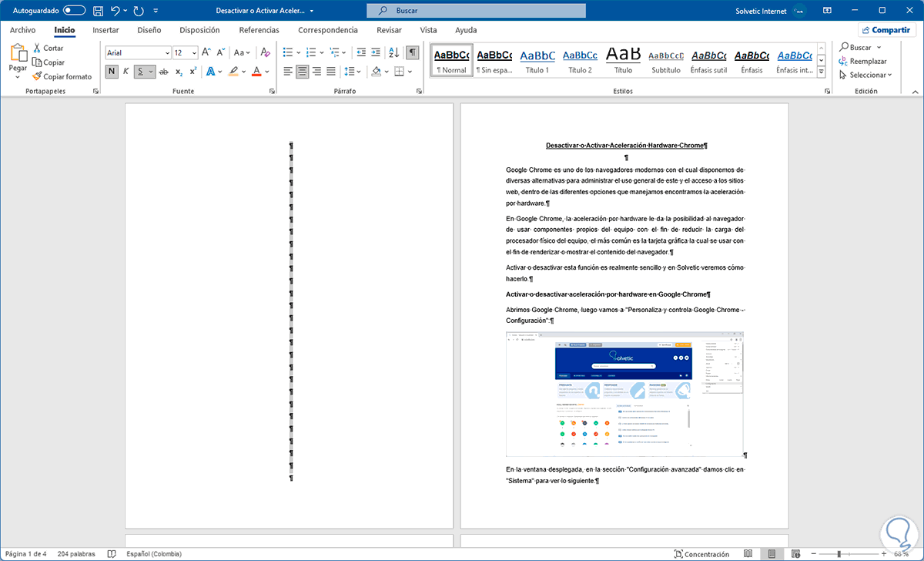
Task: Open the font name Arial dropdown
Action: (x=167, y=52)
